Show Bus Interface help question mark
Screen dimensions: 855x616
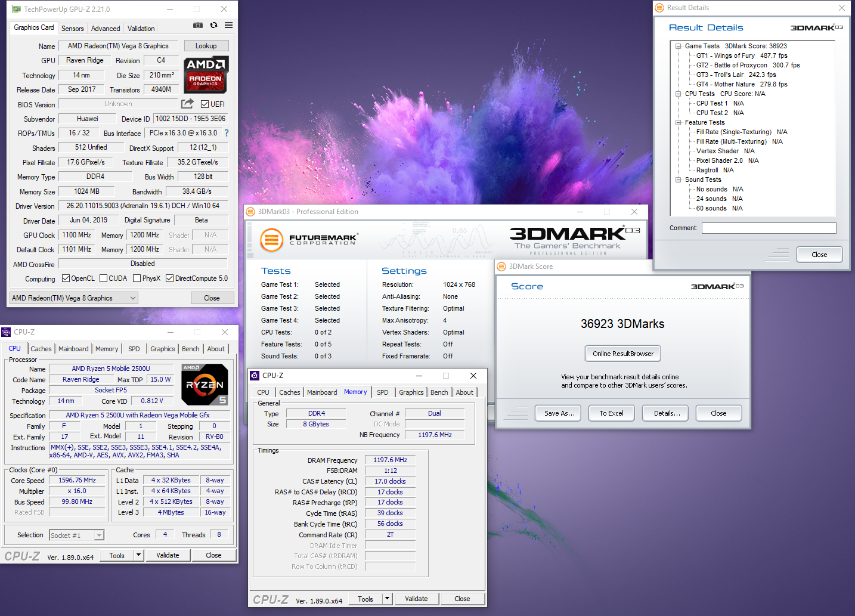click(227, 133)
